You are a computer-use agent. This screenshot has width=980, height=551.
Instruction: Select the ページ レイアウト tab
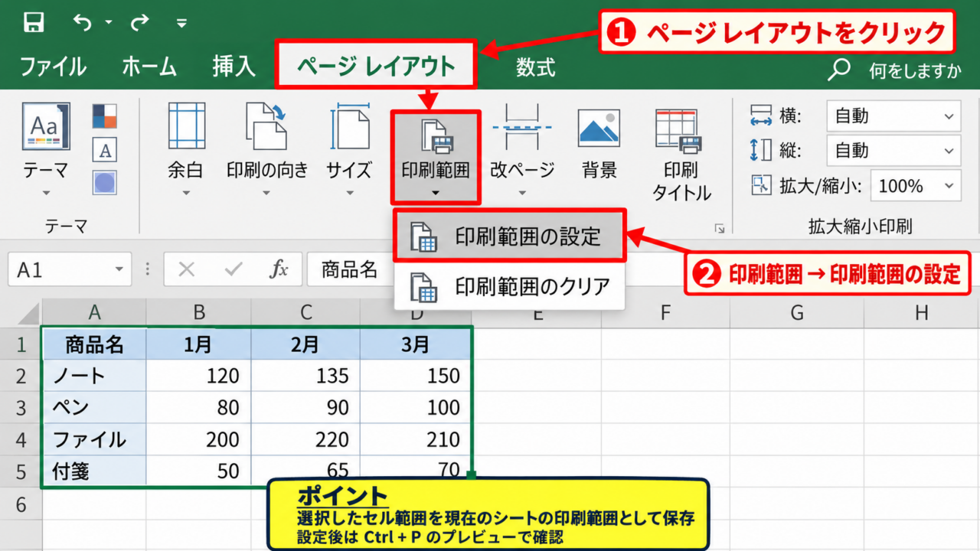pyautogui.click(x=376, y=67)
